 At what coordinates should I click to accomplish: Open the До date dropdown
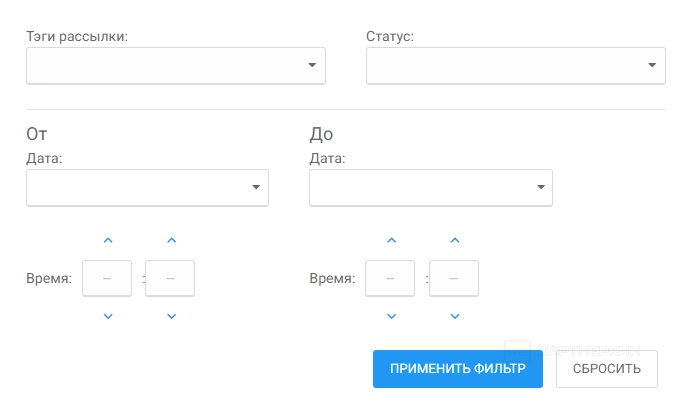[x=431, y=187]
